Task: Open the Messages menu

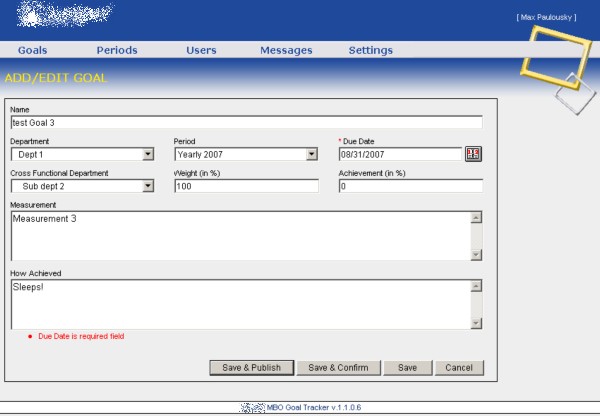Action: 286,50
